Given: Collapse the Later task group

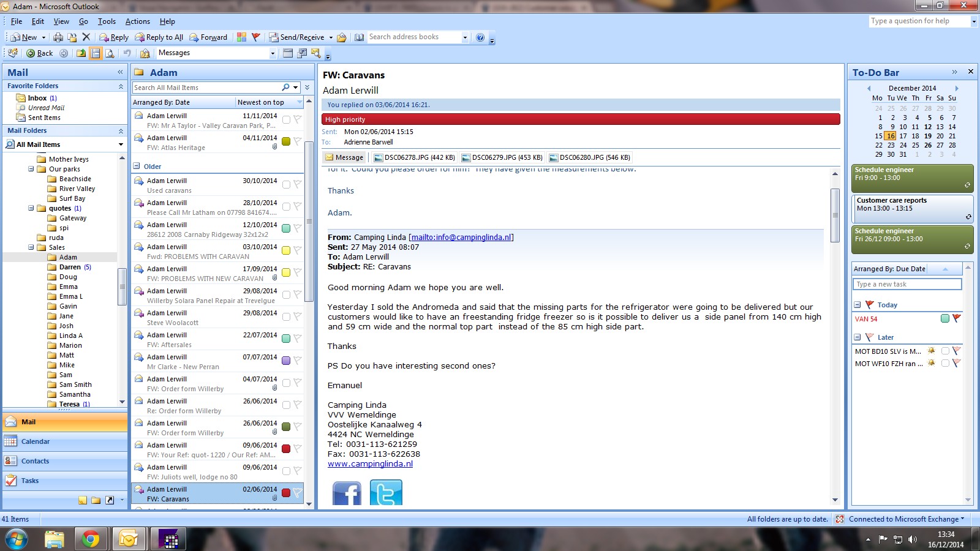Looking at the screenshot, I should 857,337.
